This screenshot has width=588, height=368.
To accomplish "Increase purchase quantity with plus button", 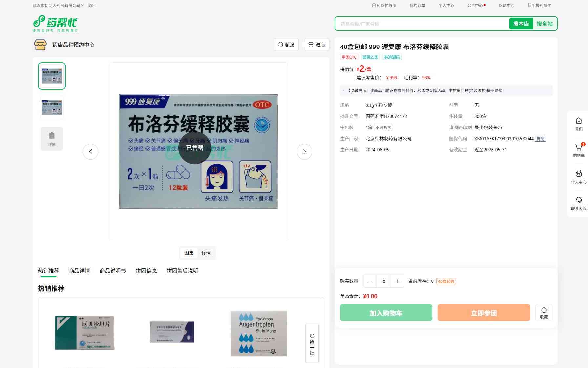I will (397, 281).
